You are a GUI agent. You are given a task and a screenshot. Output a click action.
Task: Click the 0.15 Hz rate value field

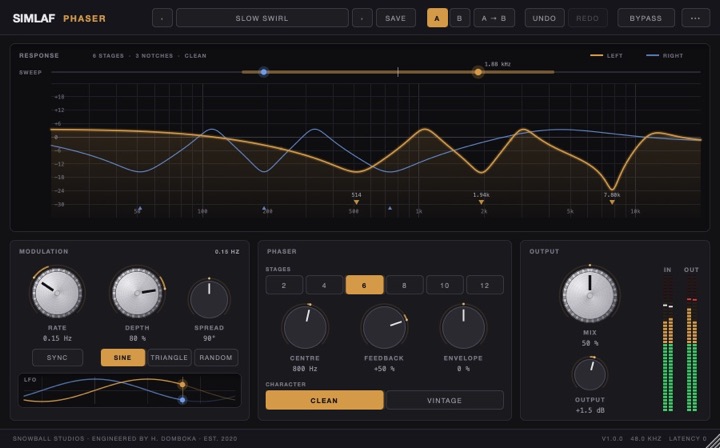57,338
